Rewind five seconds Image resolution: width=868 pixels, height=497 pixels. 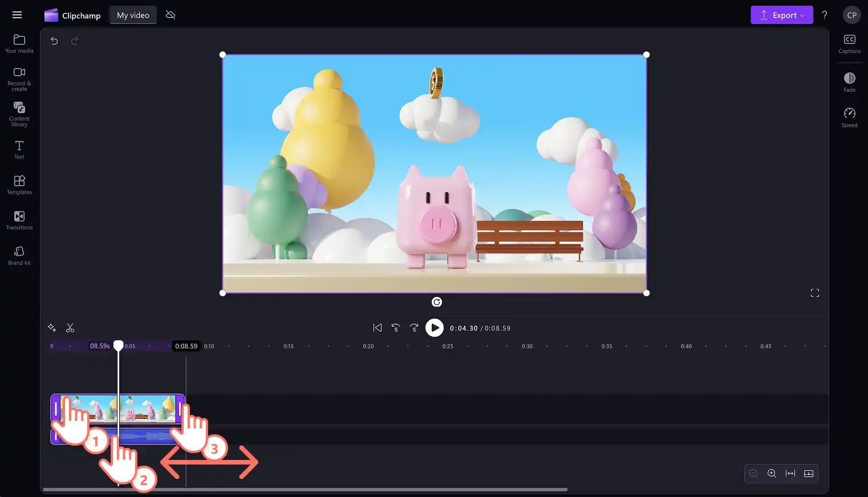click(x=396, y=328)
